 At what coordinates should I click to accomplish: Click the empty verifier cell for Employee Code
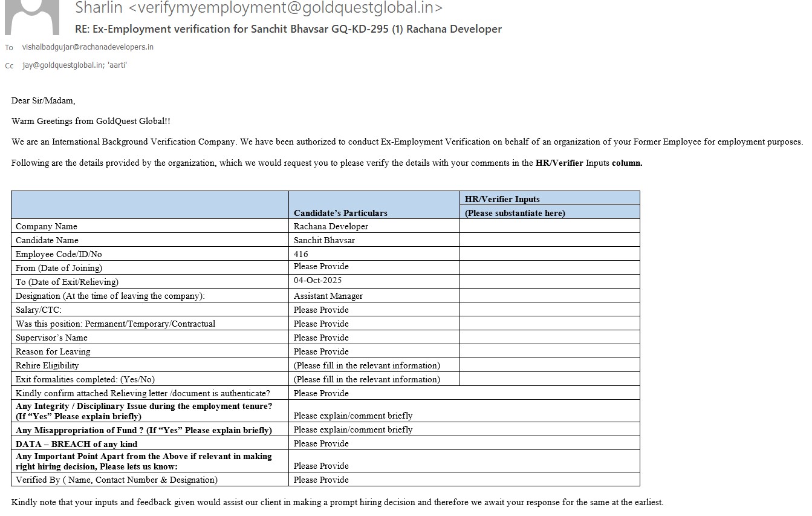pyautogui.click(x=549, y=254)
